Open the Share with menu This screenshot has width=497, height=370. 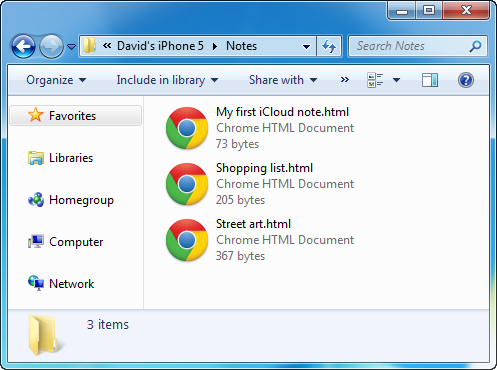point(283,80)
